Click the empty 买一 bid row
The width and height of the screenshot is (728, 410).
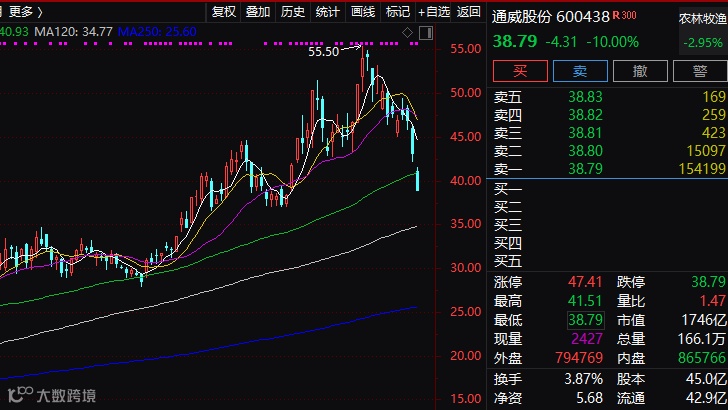point(607,189)
